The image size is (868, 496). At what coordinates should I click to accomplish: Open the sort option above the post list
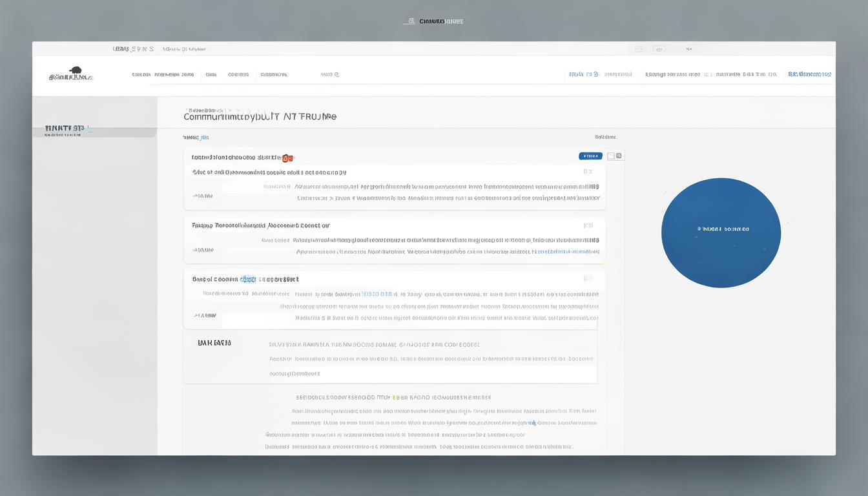(x=605, y=137)
